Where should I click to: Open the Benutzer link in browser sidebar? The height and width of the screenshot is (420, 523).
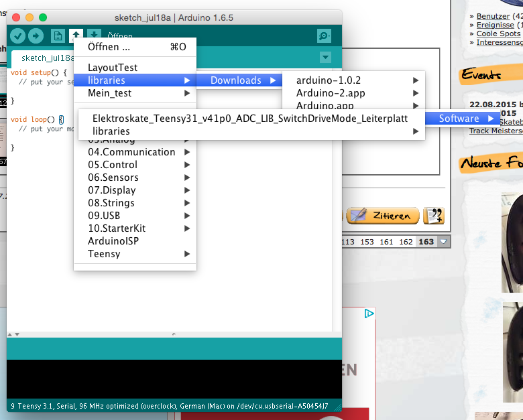493,16
